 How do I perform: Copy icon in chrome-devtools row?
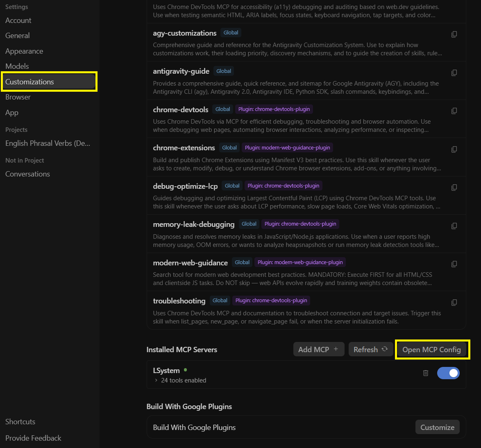(x=454, y=111)
